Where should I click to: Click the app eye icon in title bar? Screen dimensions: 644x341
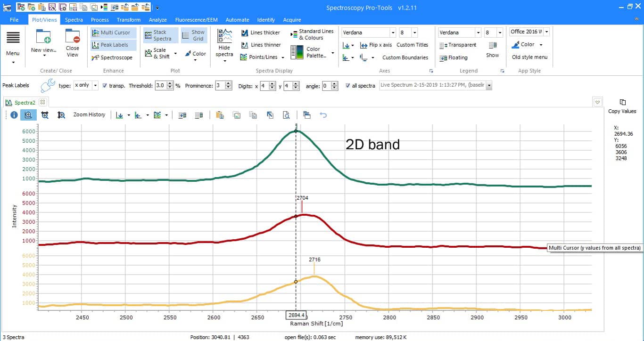(x=7, y=7)
